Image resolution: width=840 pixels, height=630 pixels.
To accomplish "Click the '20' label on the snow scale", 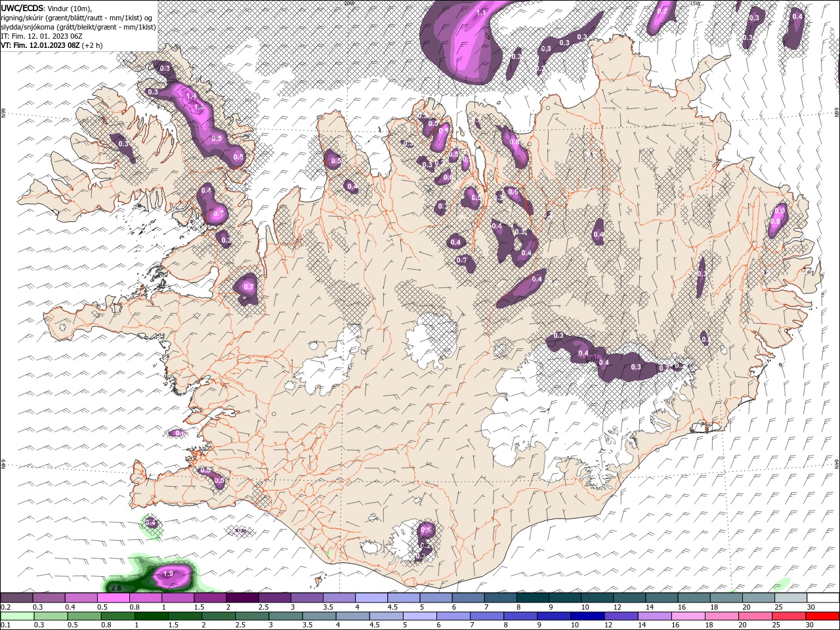I will tap(746, 607).
